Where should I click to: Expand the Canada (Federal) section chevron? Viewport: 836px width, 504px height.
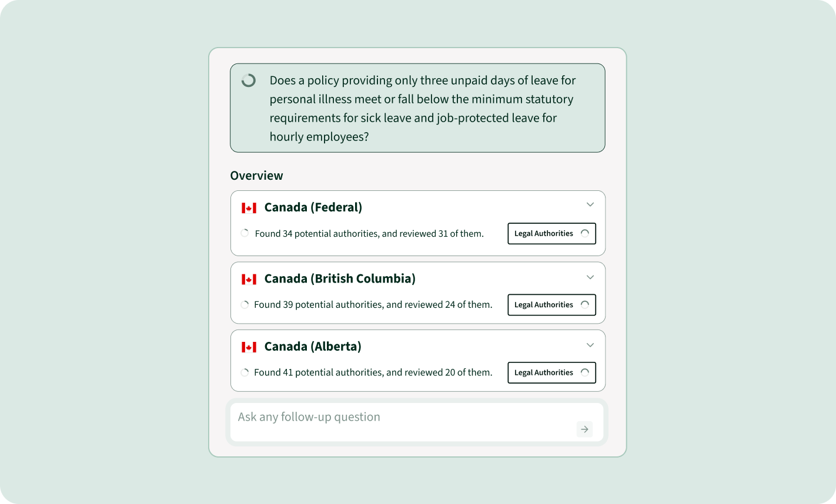point(590,204)
